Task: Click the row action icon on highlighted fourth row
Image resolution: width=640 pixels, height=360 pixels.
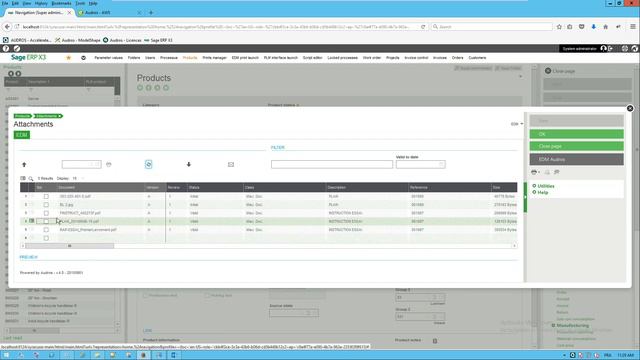Action: (31, 221)
